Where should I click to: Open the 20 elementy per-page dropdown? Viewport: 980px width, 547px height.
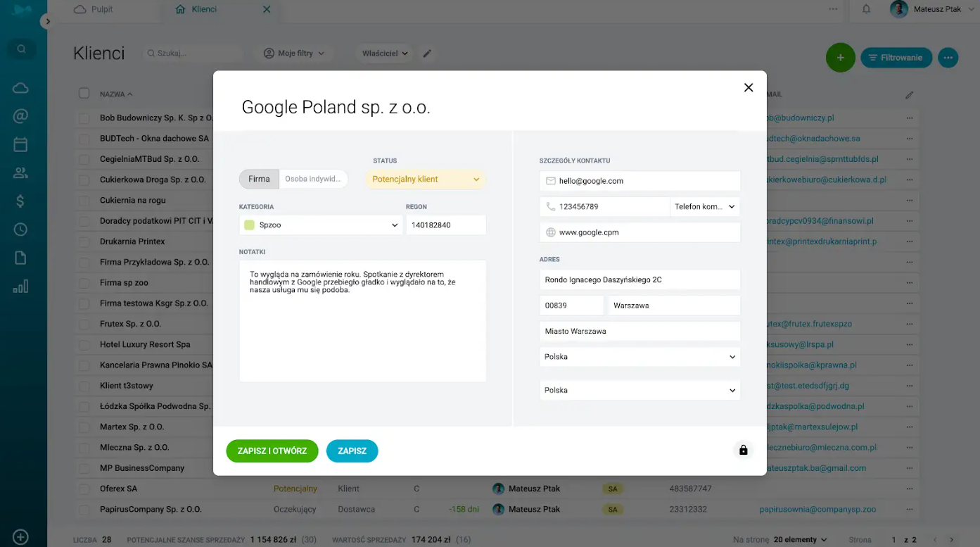pyautogui.click(x=801, y=540)
